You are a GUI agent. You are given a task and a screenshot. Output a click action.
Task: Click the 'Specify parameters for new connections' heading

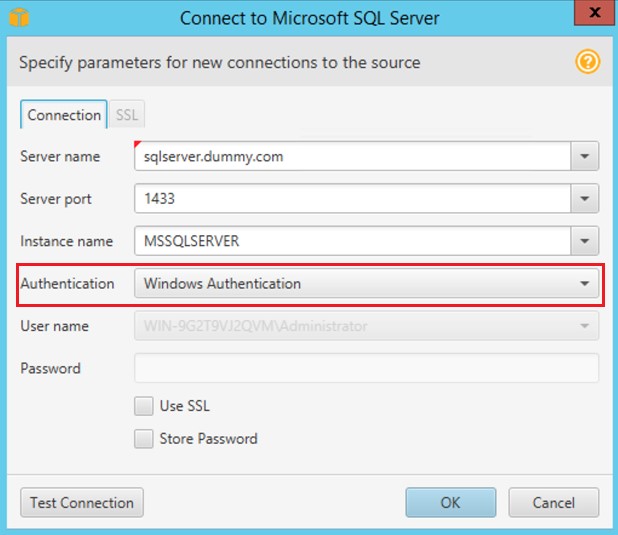[220, 63]
